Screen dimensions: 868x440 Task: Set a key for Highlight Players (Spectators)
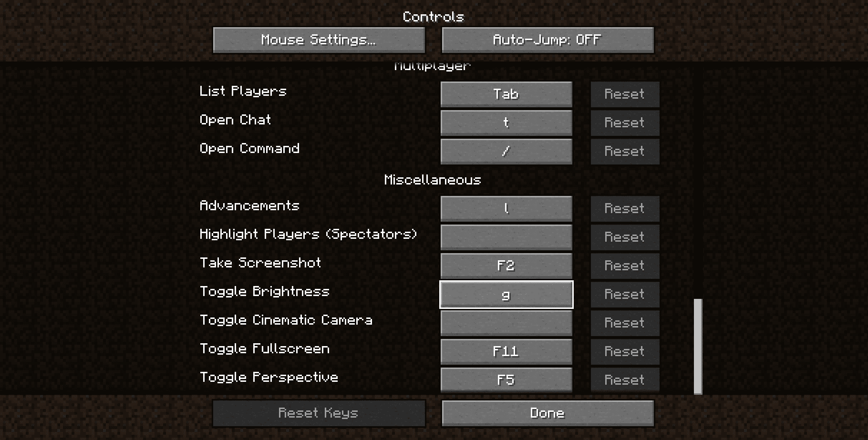pyautogui.click(x=506, y=237)
